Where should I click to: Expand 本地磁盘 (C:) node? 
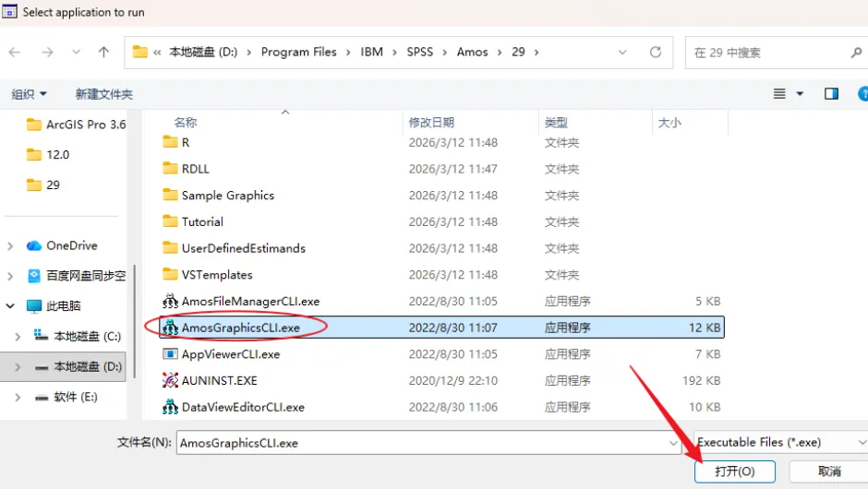(18, 337)
